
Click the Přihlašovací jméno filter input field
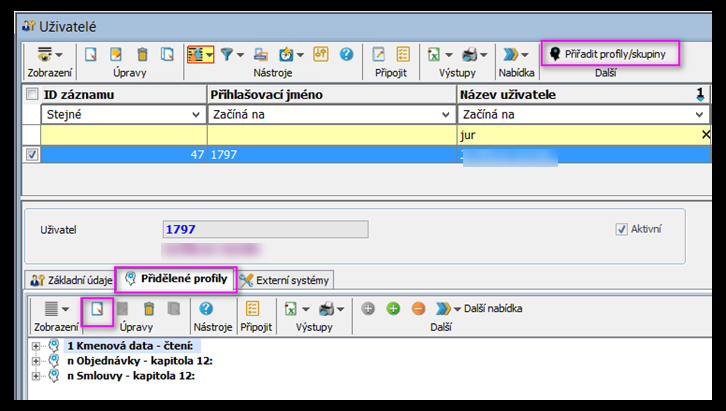click(330, 134)
